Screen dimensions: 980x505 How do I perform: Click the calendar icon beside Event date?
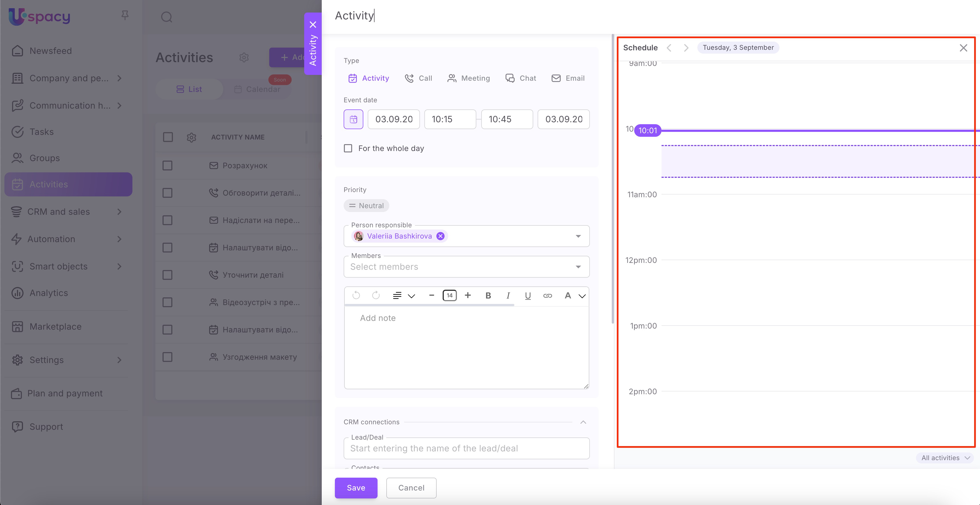[353, 119]
